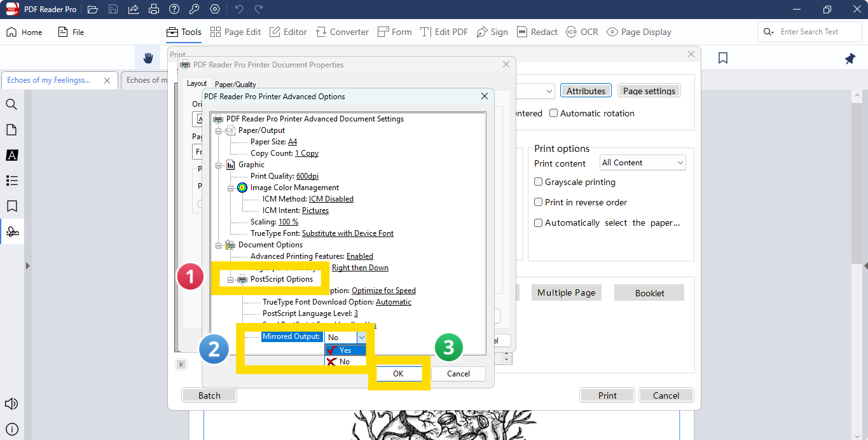Image resolution: width=868 pixels, height=440 pixels.
Task: Open the page thumbnails sidebar icon
Action: coord(11,130)
